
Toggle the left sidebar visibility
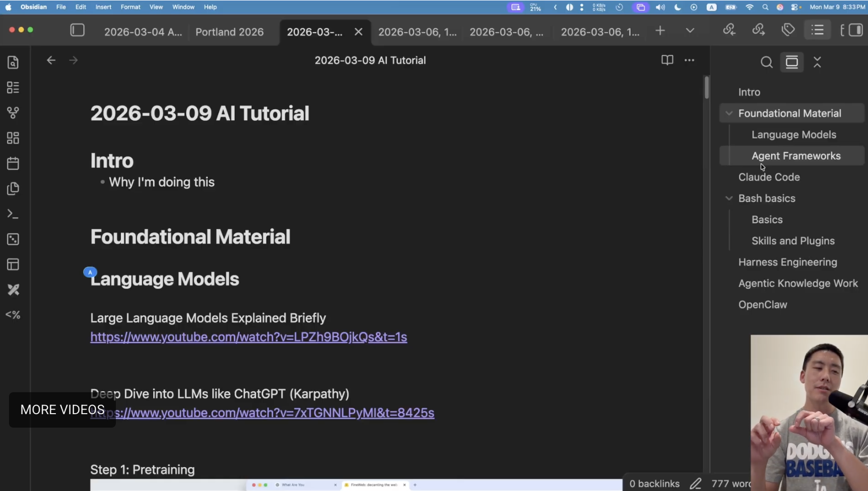click(x=77, y=30)
